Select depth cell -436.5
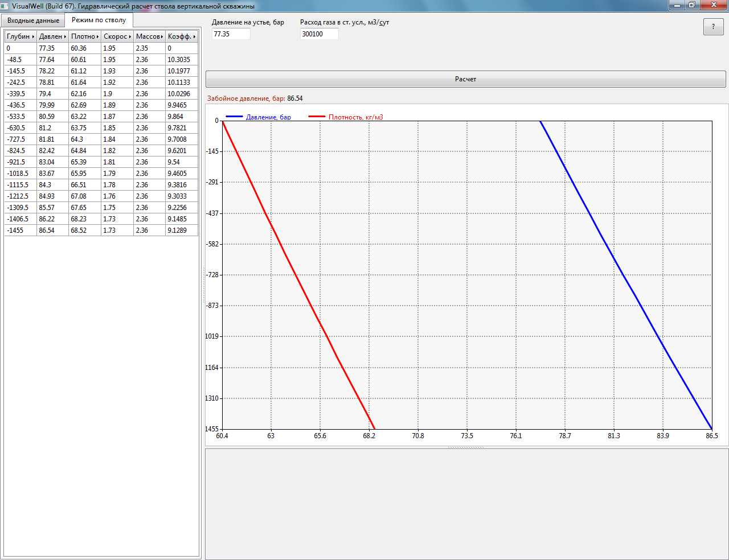 click(21, 105)
